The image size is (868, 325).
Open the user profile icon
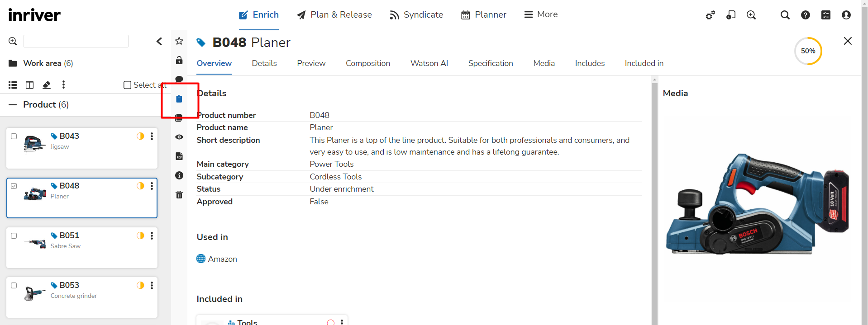point(846,15)
